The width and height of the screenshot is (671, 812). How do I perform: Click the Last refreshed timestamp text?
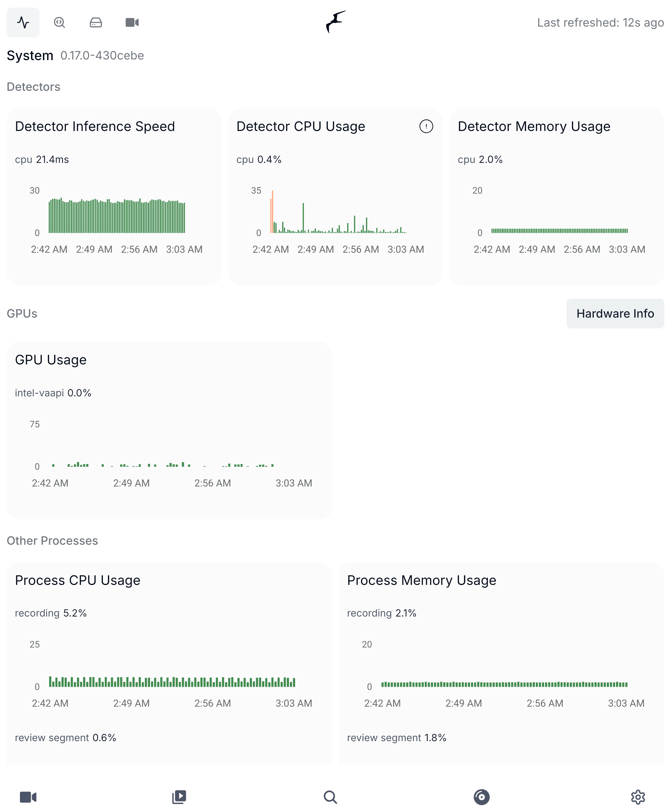tap(600, 23)
